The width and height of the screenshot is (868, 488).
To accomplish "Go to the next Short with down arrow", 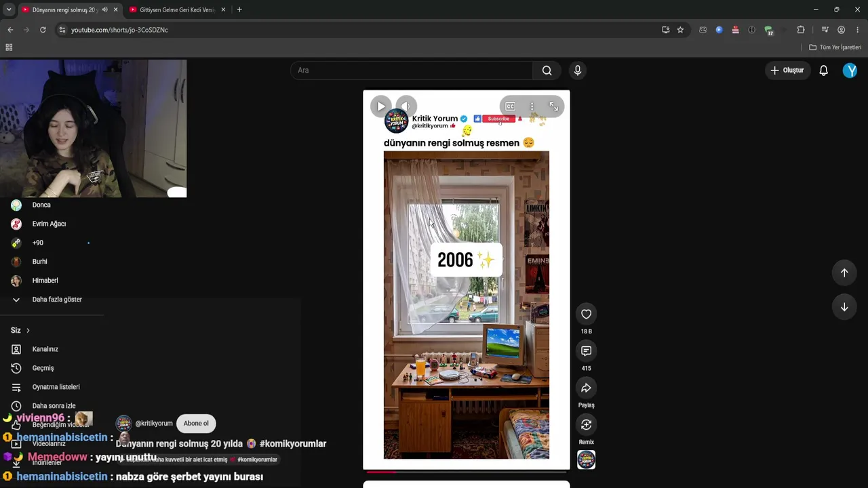I will pyautogui.click(x=844, y=307).
